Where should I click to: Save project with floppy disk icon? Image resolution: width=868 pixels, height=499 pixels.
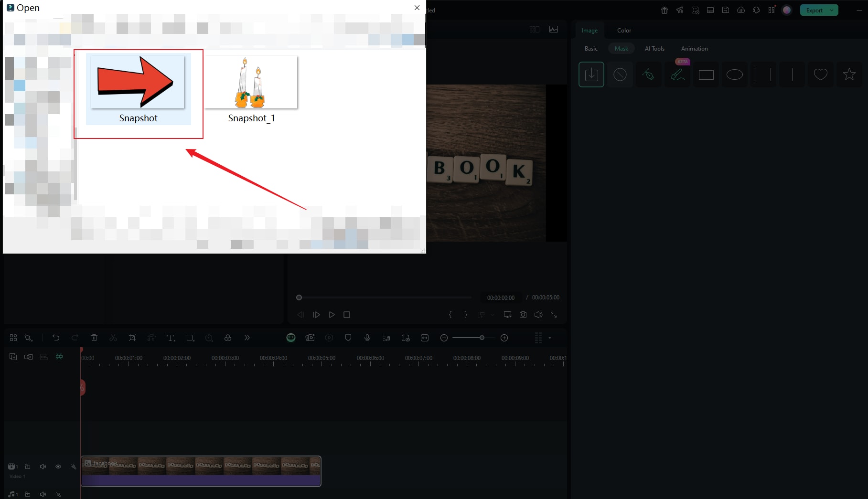(x=726, y=10)
